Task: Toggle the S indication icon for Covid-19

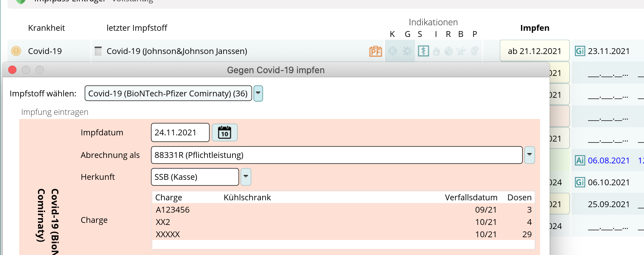Action: click(423, 51)
